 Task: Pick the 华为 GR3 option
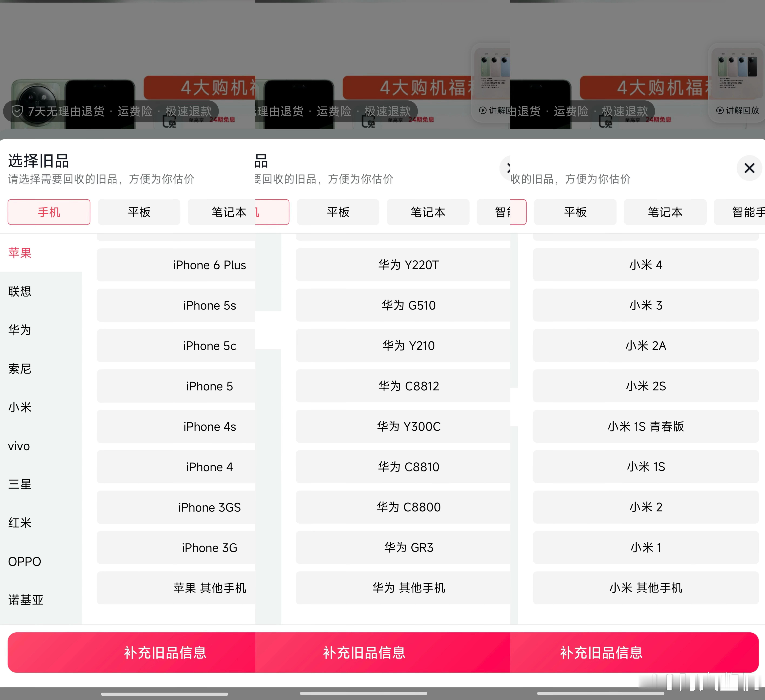click(403, 548)
